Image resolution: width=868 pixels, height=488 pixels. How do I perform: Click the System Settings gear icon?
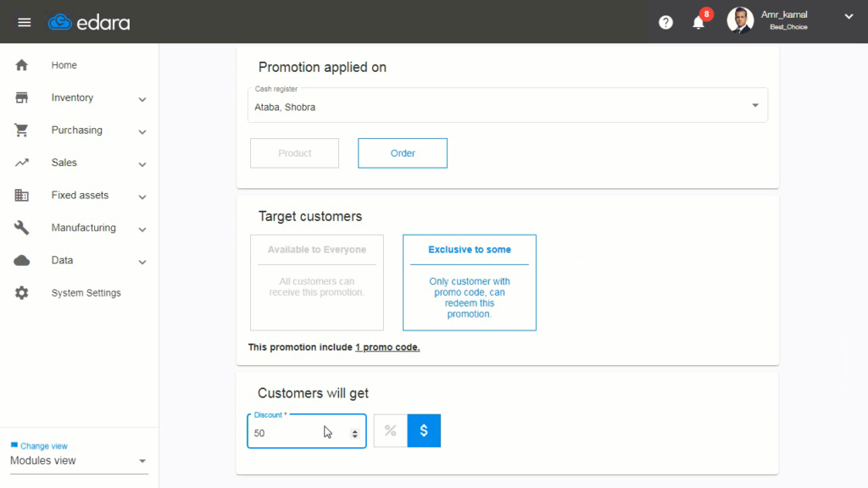coord(20,292)
